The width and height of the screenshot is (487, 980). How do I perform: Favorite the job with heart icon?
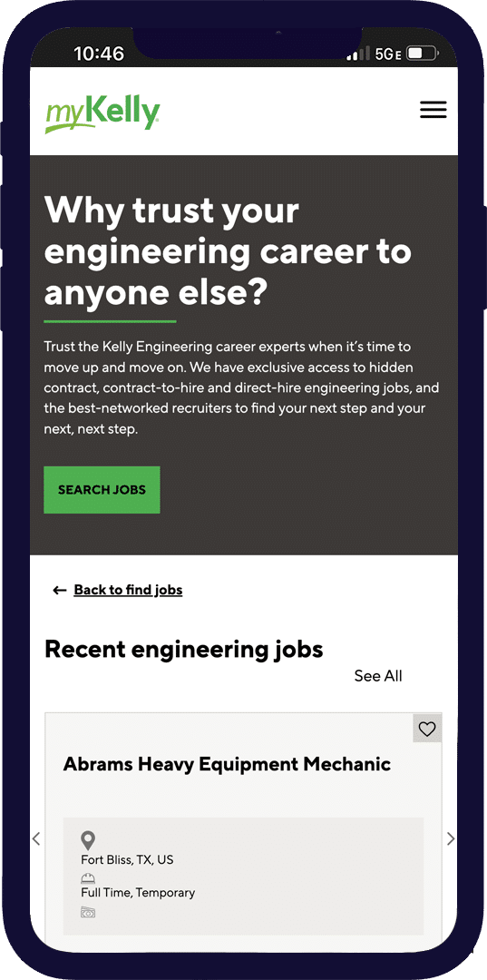click(x=427, y=729)
